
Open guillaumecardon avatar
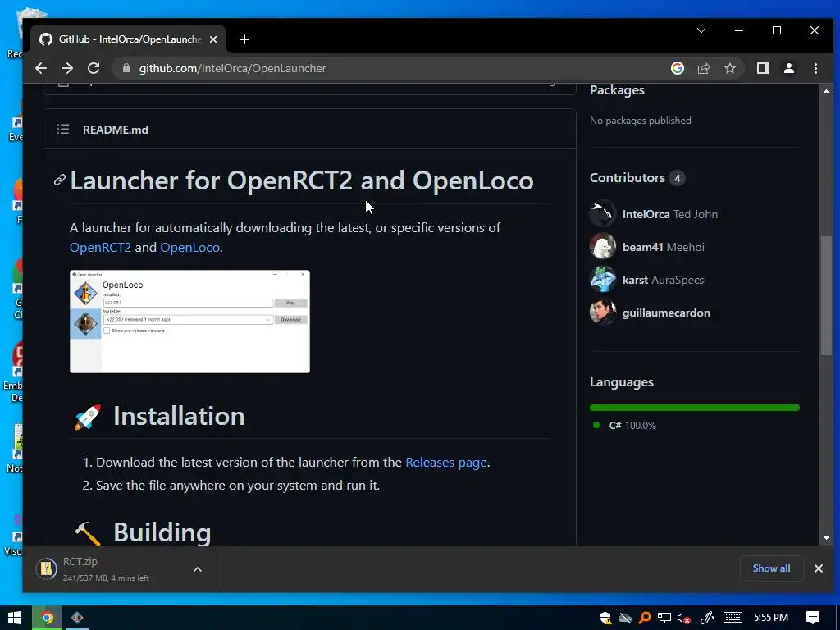(603, 313)
